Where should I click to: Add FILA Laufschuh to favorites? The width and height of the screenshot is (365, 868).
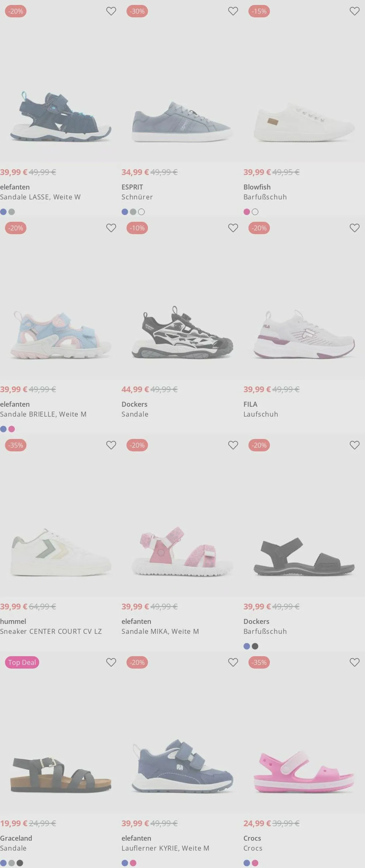pyautogui.click(x=354, y=228)
